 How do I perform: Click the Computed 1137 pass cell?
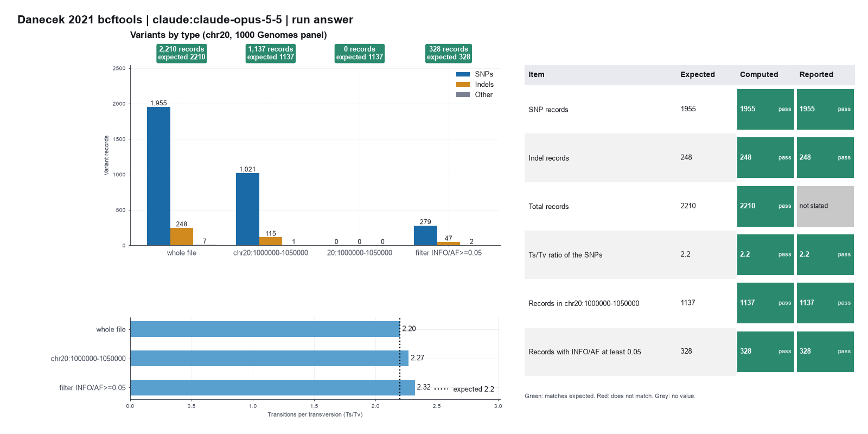tap(765, 303)
